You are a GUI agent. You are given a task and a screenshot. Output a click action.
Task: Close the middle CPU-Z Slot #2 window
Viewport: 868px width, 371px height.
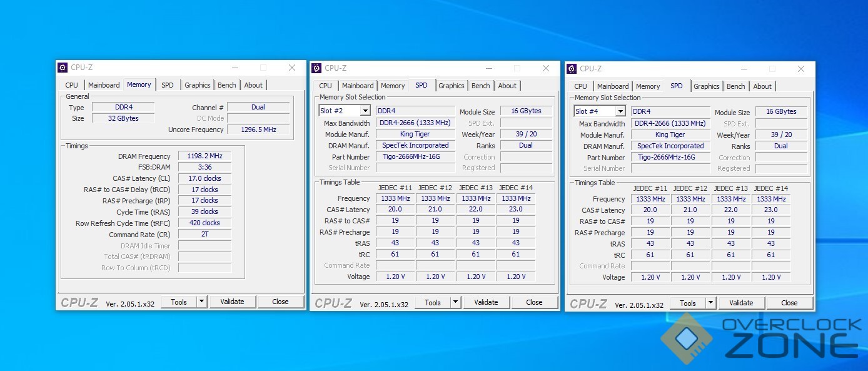coord(546,68)
